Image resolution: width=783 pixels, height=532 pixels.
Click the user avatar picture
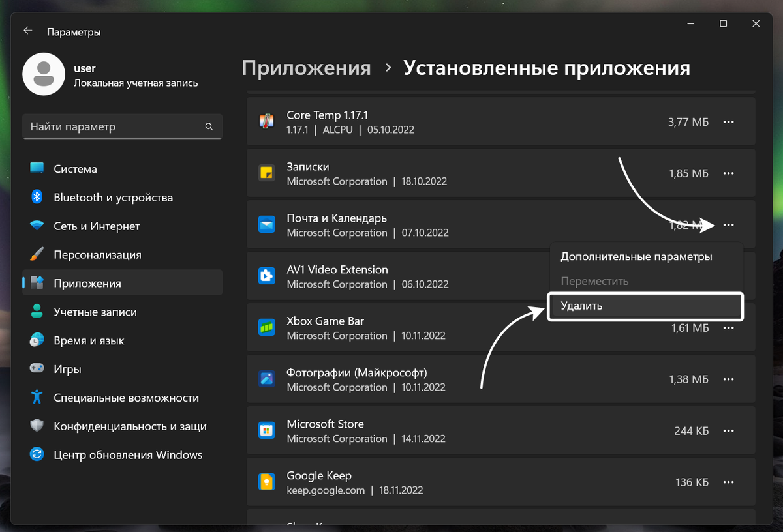(43, 74)
